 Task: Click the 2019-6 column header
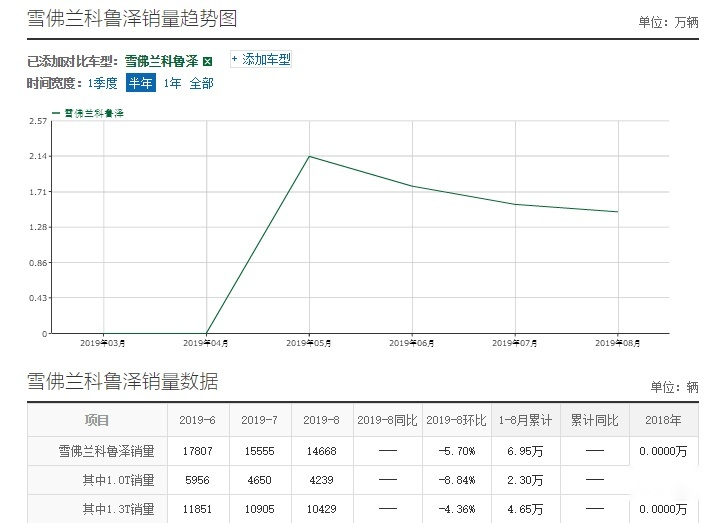(x=198, y=420)
